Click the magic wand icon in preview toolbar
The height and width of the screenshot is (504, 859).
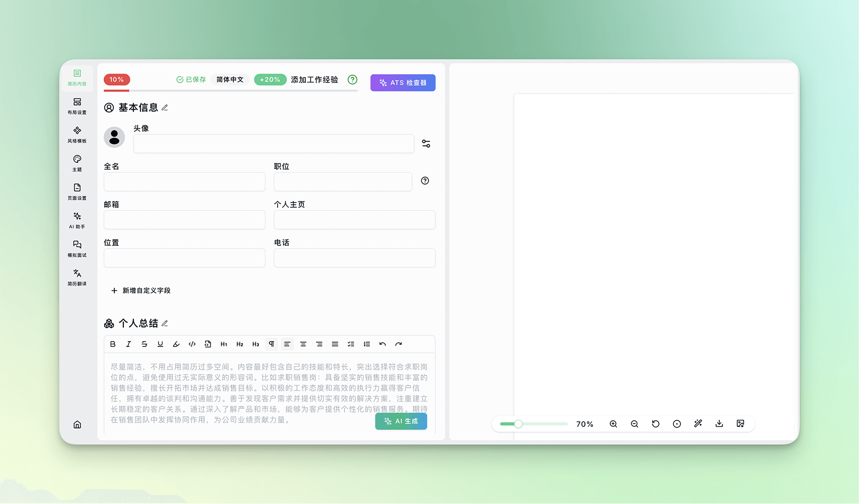tap(698, 424)
